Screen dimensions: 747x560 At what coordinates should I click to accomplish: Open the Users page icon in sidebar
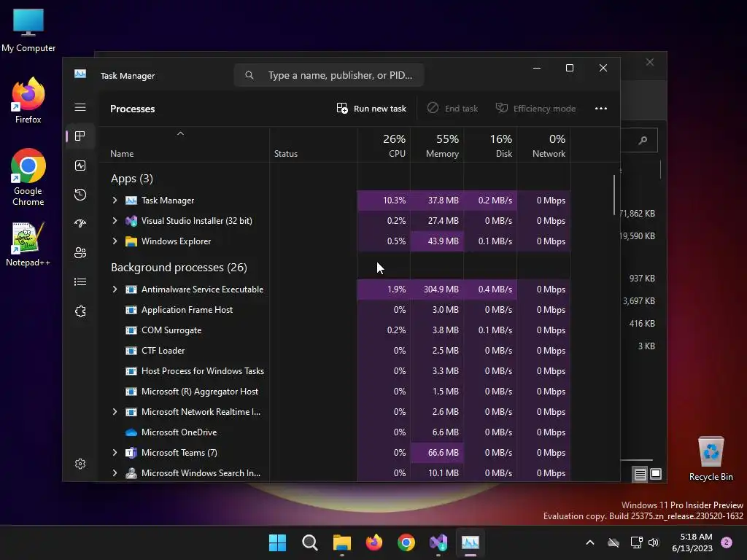tap(80, 252)
